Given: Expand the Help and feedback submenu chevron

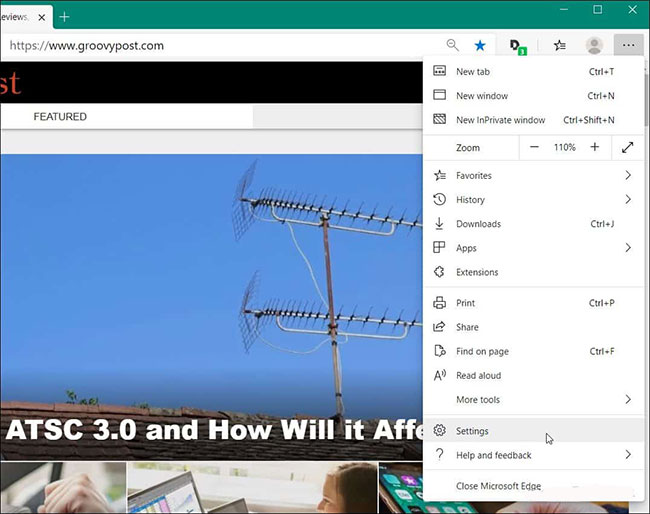Looking at the screenshot, I should coord(628,455).
